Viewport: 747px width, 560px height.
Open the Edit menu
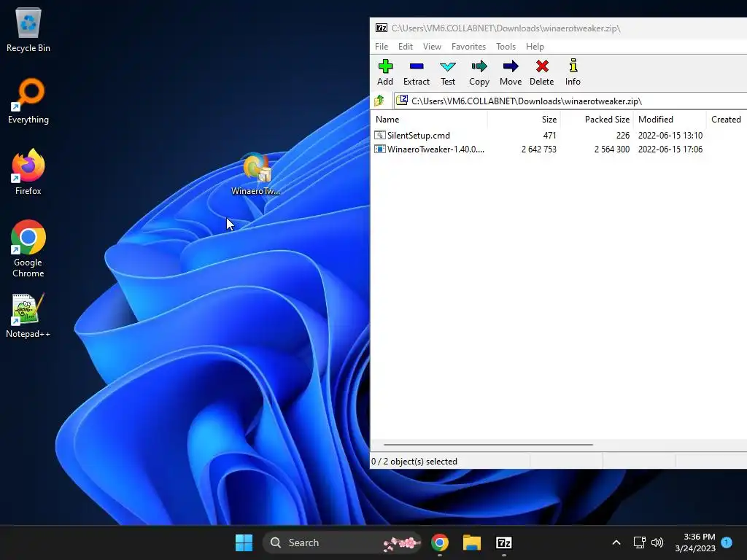click(x=406, y=46)
